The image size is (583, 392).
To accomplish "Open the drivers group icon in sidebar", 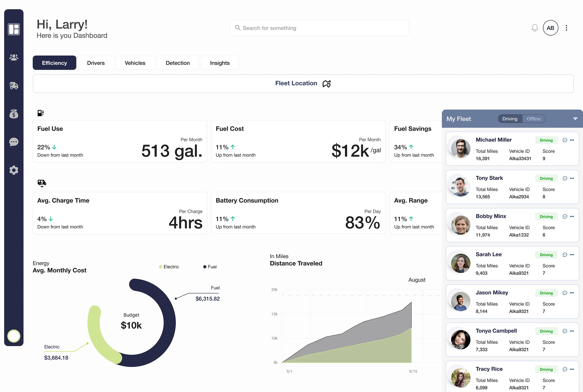I will click(14, 58).
